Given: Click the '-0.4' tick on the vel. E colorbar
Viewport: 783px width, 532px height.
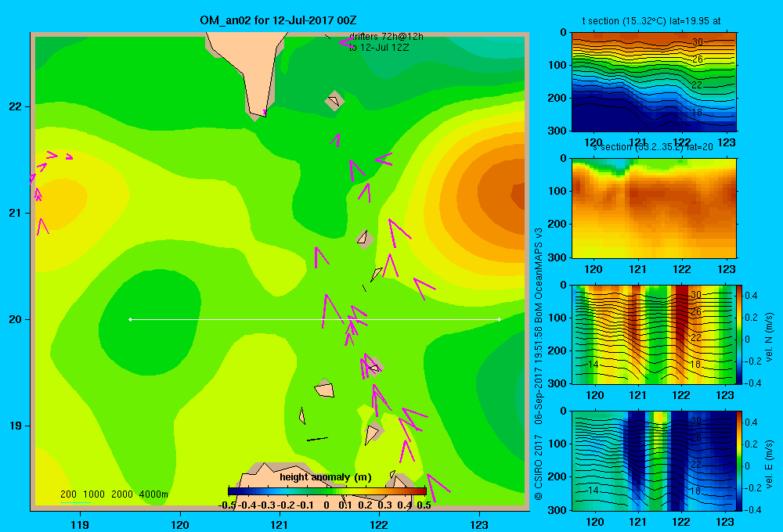Looking at the screenshot, I should [752, 509].
